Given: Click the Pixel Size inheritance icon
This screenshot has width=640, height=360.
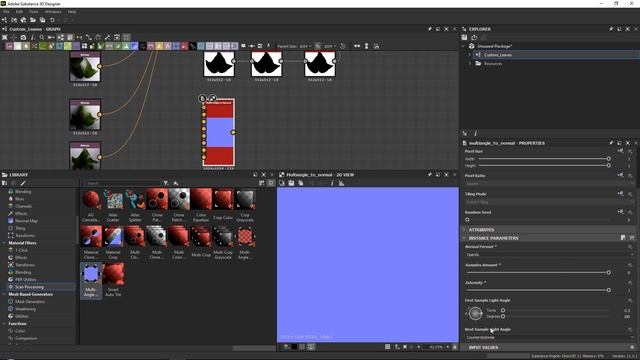Looking at the screenshot, I should [620, 151].
